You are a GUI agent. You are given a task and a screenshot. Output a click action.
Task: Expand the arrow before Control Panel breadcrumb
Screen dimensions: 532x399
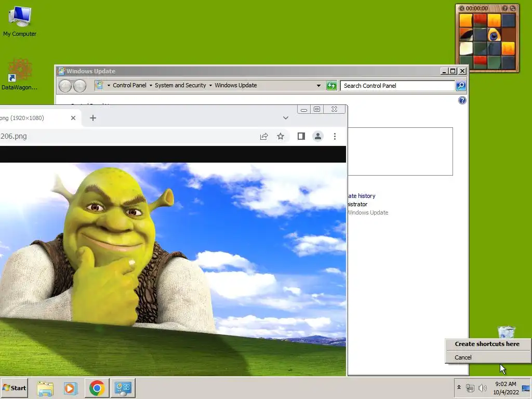[109, 86]
